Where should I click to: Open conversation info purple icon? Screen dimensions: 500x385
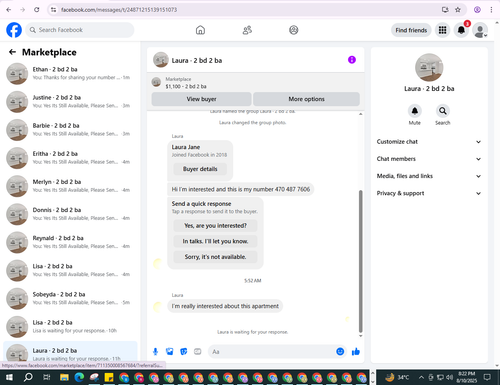(352, 60)
